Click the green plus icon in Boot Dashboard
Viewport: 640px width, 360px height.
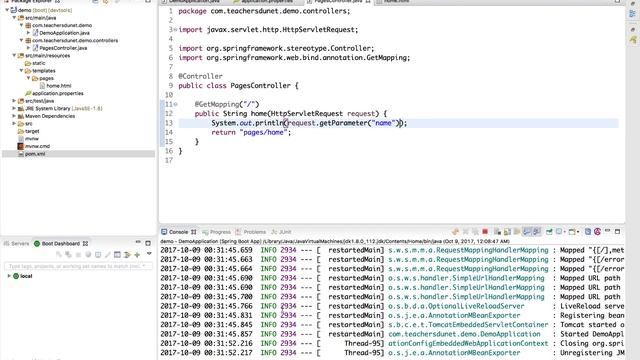137,255
